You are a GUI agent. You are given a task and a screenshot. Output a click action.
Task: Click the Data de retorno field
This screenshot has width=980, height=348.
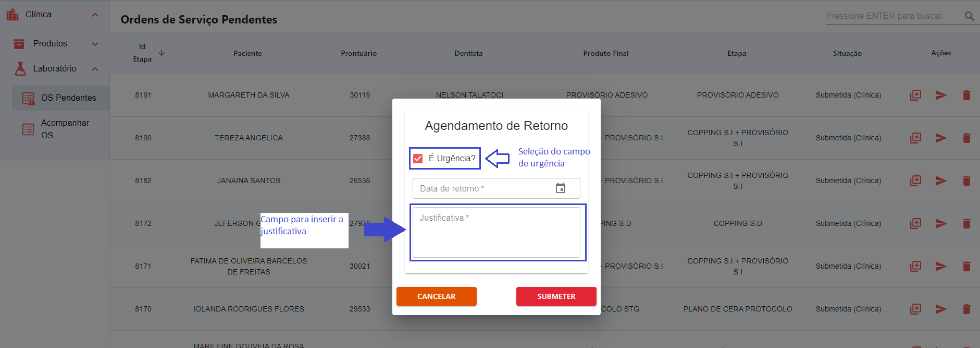point(482,188)
